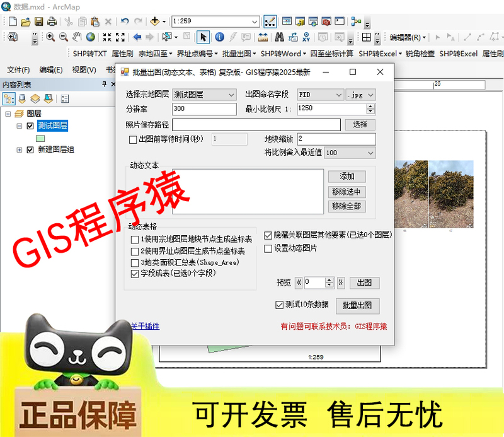Viewport: 504px width, 437px height.
Task: Enable 出图前等待时间(秒) checkbox
Action: pyautogui.click(x=133, y=139)
